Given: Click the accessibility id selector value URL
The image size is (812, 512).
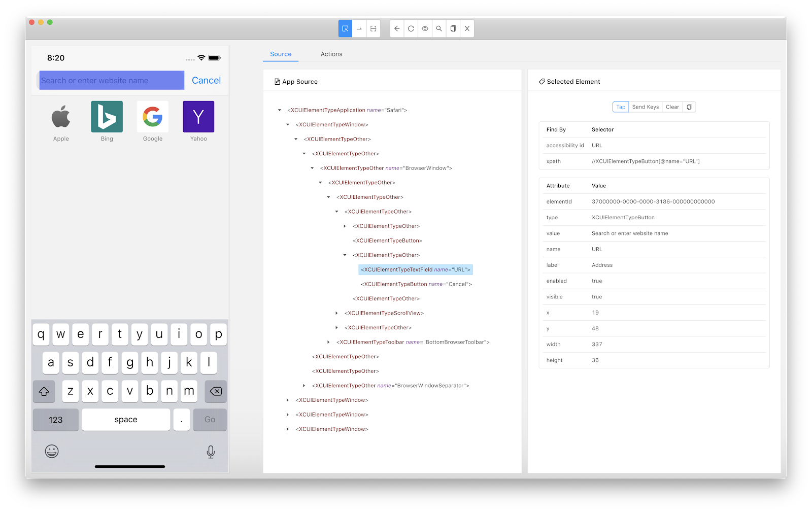Looking at the screenshot, I should tap(597, 146).
